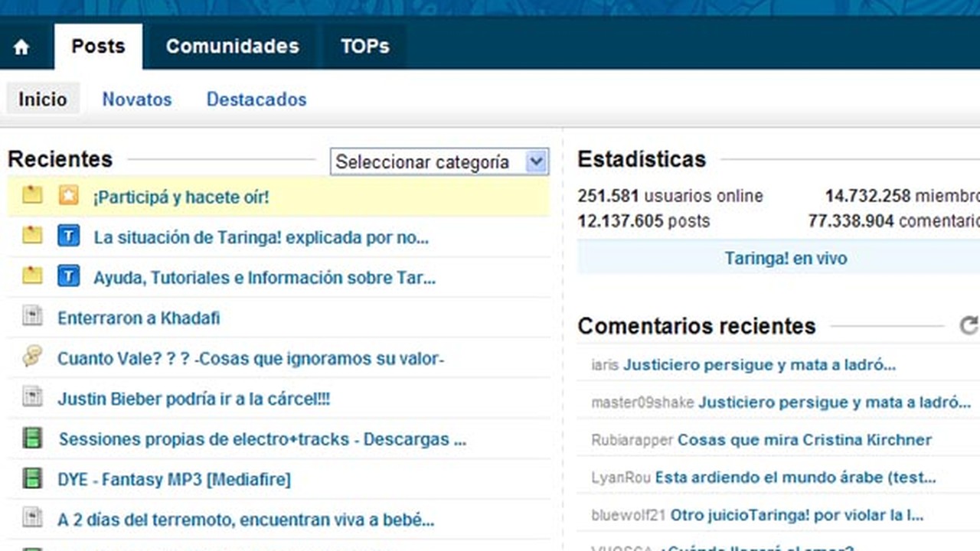Click the pinned folder icon on the highlighted post
Image resolution: width=980 pixels, height=551 pixels.
click(x=31, y=196)
